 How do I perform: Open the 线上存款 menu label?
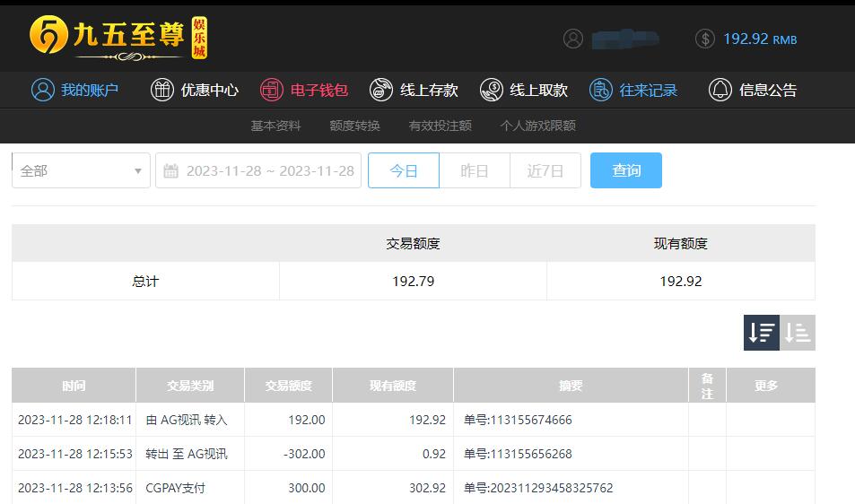tap(429, 90)
